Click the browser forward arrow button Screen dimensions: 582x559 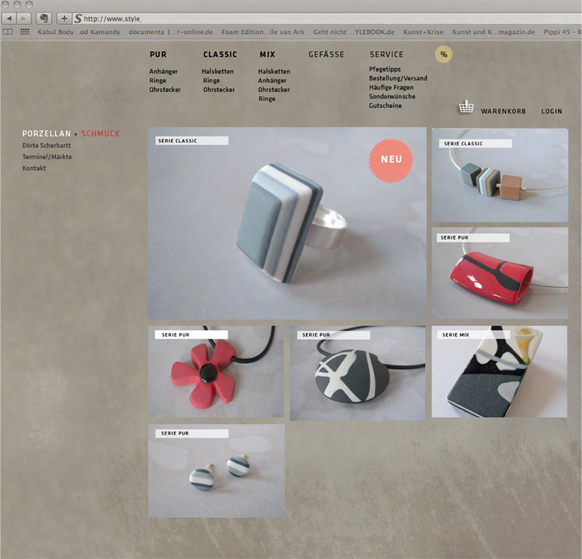pyautogui.click(x=23, y=18)
